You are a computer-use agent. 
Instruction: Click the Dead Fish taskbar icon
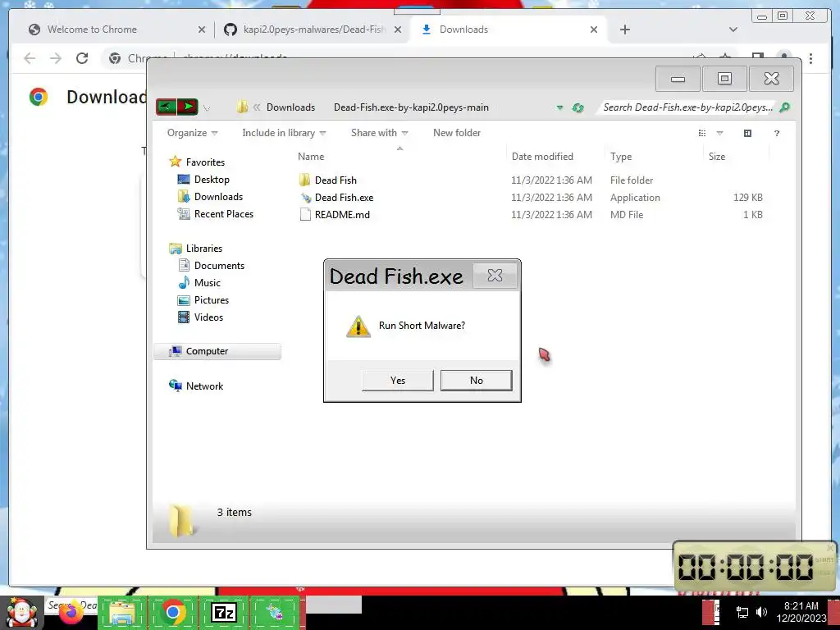coord(274,612)
